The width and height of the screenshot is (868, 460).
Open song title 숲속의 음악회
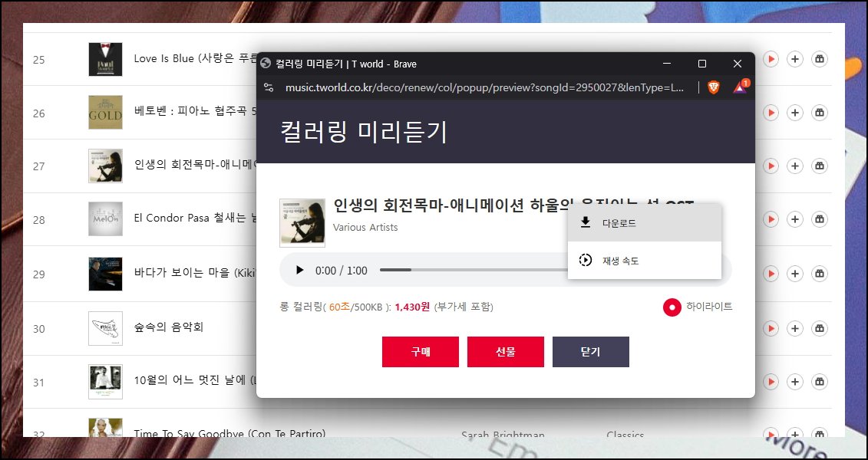(169, 327)
